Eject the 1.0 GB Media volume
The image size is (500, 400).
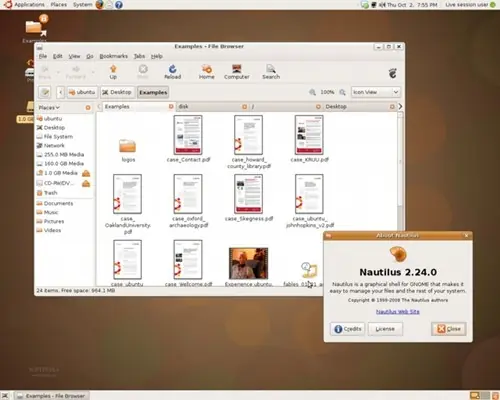(x=86, y=173)
